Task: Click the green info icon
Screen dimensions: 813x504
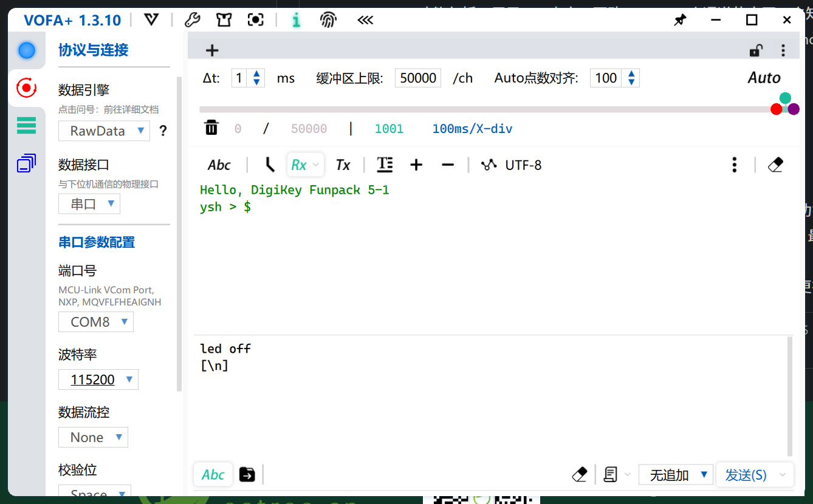Action: 296,20
